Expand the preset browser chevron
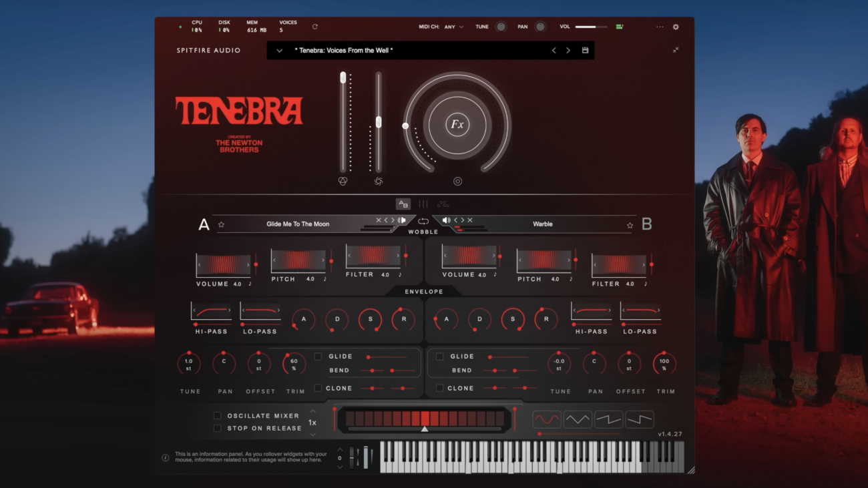This screenshot has height=488, width=868. 279,51
